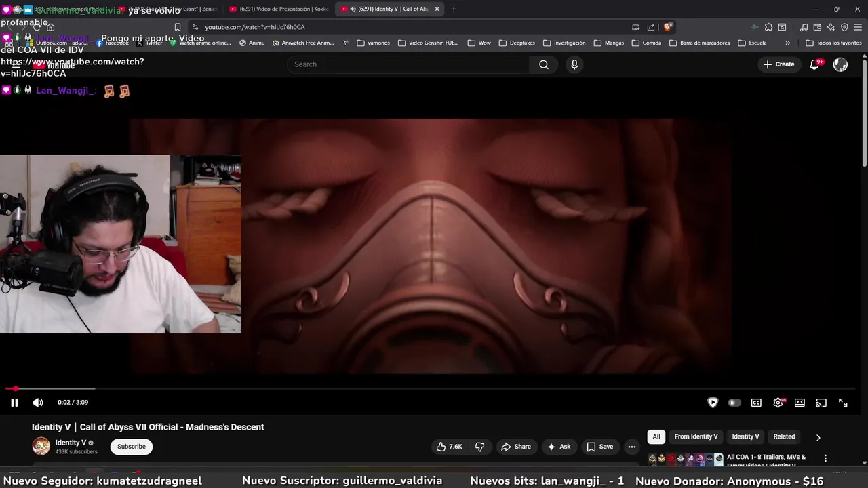Viewport: 868px width, 488px height.
Task: Open the Brave Shields lion icon
Action: pos(668,27)
